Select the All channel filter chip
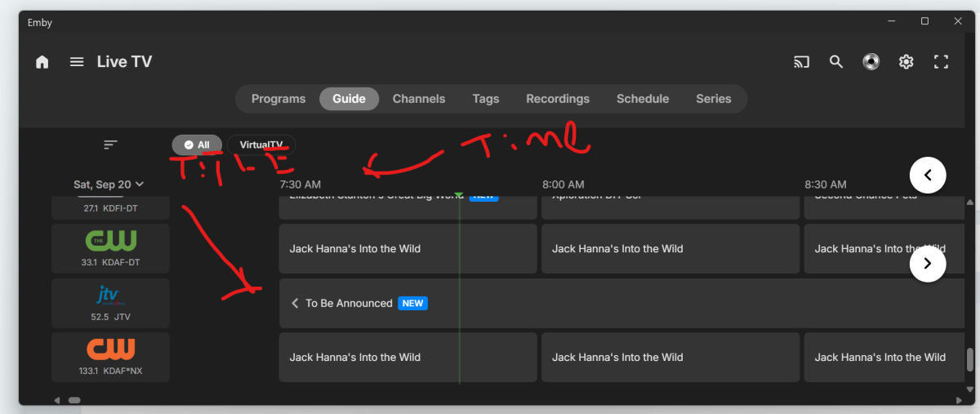The image size is (980, 414). coord(197,145)
